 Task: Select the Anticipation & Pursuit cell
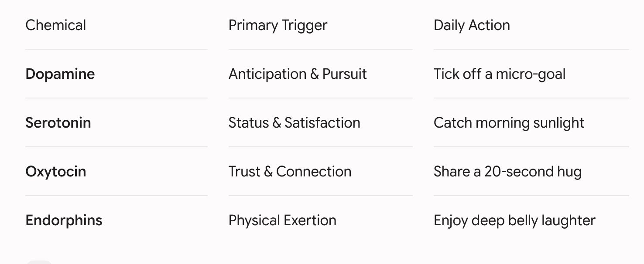pyautogui.click(x=298, y=74)
